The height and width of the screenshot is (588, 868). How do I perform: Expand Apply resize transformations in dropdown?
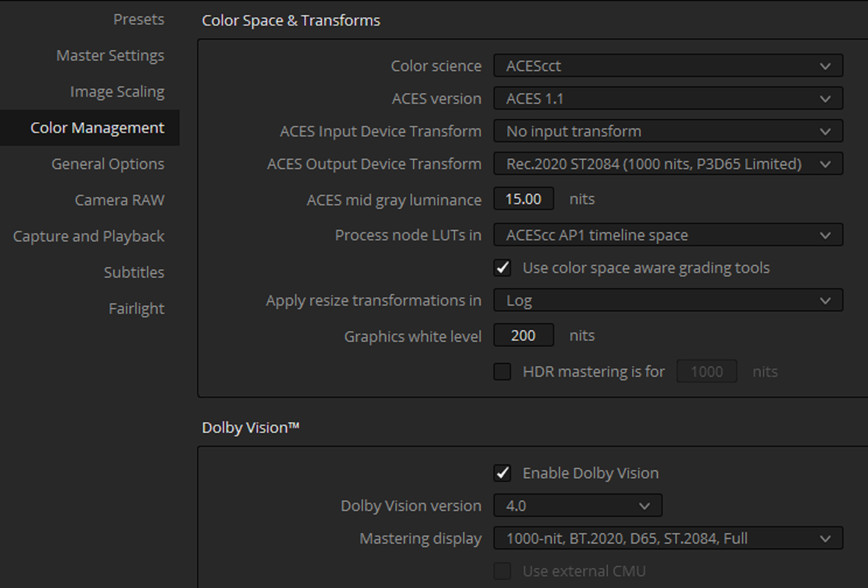[x=668, y=301]
